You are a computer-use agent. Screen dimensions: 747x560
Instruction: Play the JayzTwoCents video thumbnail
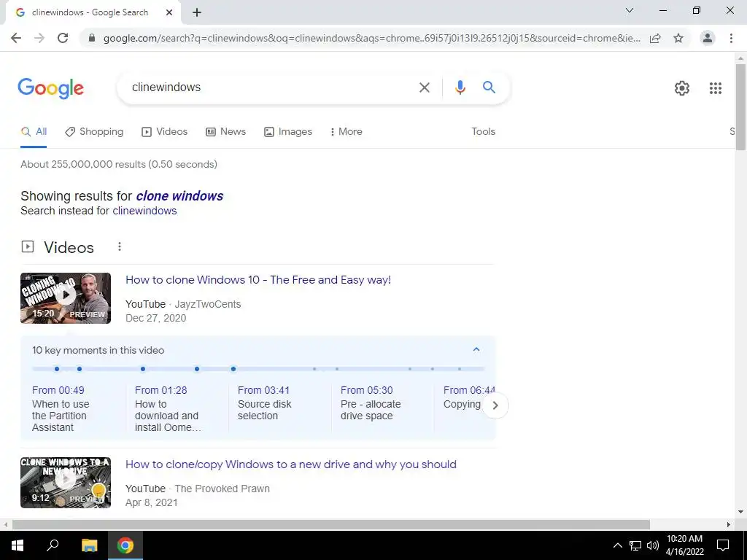tap(66, 298)
